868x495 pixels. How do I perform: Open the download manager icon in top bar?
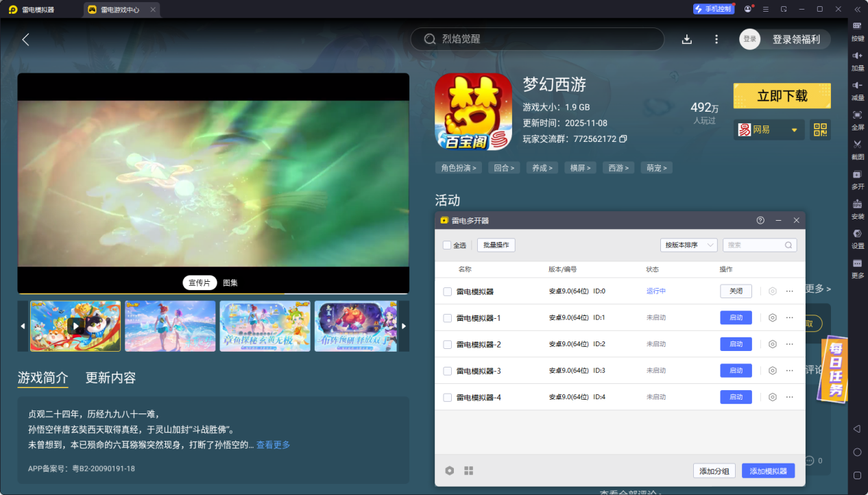point(686,39)
